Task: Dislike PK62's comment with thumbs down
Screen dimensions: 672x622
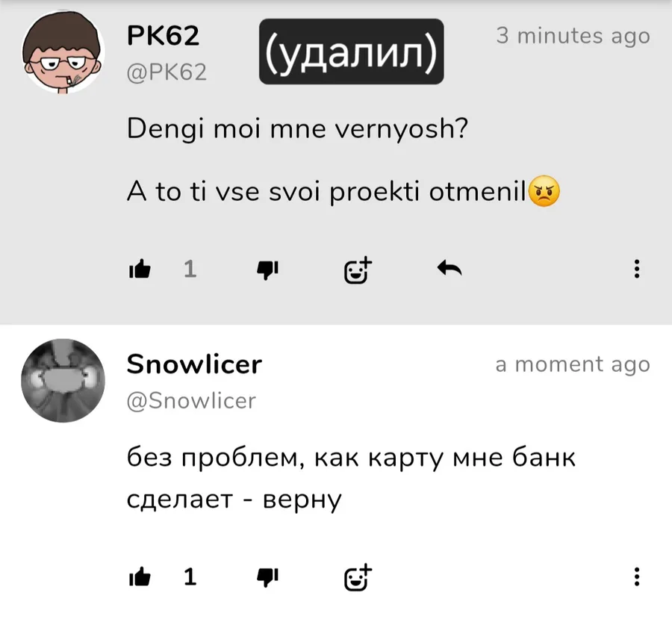Action: [267, 270]
